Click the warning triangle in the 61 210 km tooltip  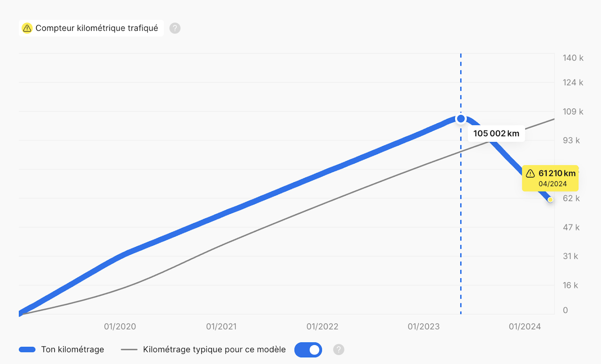(x=530, y=173)
